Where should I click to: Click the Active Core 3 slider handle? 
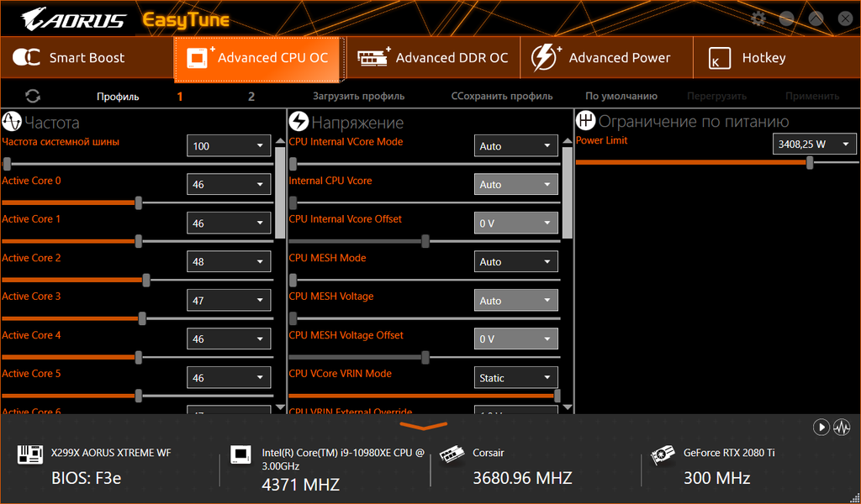142,318
